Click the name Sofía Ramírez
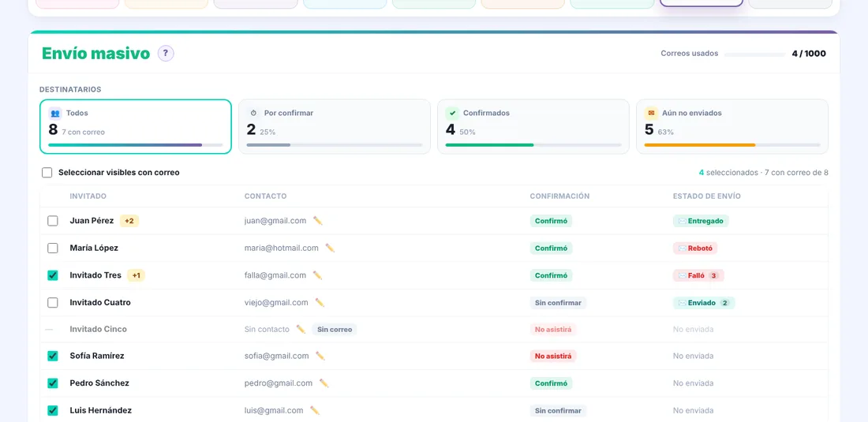The width and height of the screenshot is (868, 422). (x=97, y=356)
